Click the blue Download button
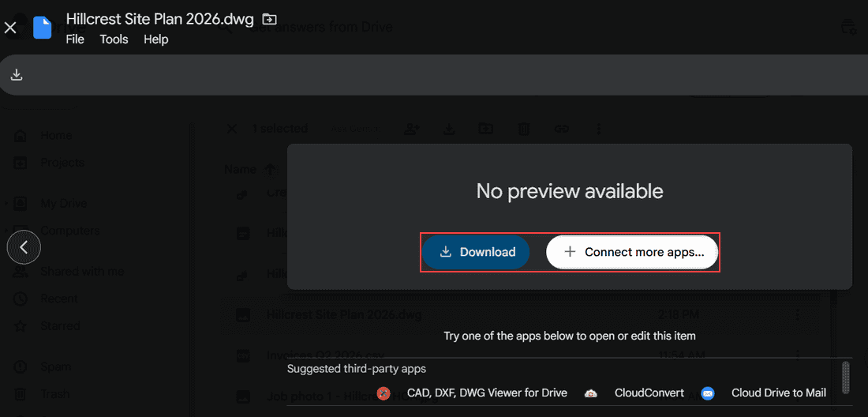Viewport: 868px width, 417px height. 476,253
